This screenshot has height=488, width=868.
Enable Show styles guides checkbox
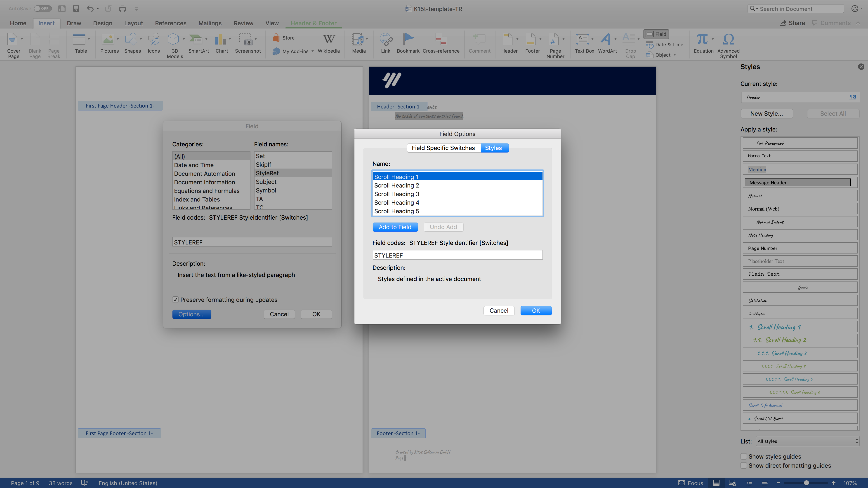coord(744,456)
